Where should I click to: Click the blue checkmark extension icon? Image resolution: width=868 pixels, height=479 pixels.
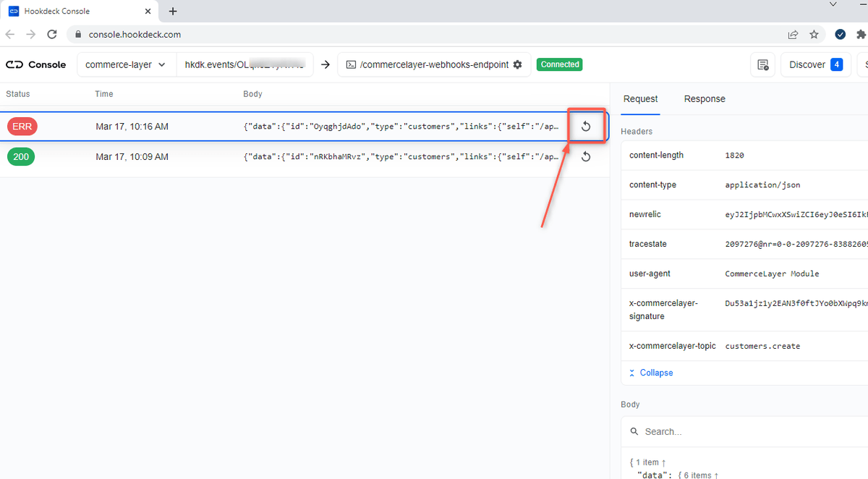pyautogui.click(x=840, y=34)
